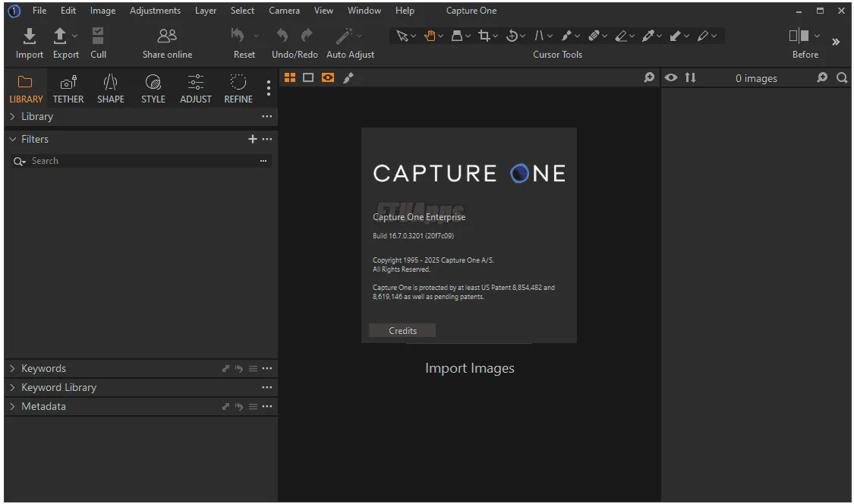Select the Pan cursor tool

pos(430,35)
